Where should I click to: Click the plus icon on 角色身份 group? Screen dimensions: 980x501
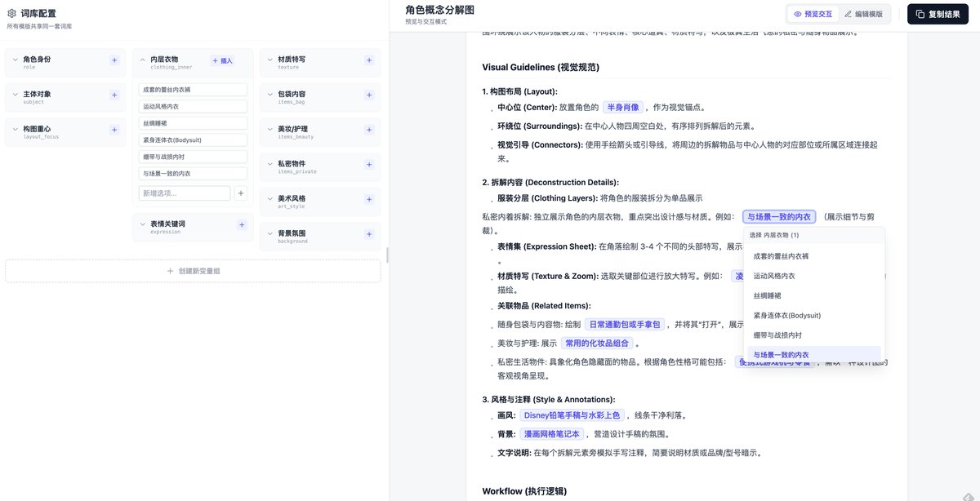click(114, 60)
